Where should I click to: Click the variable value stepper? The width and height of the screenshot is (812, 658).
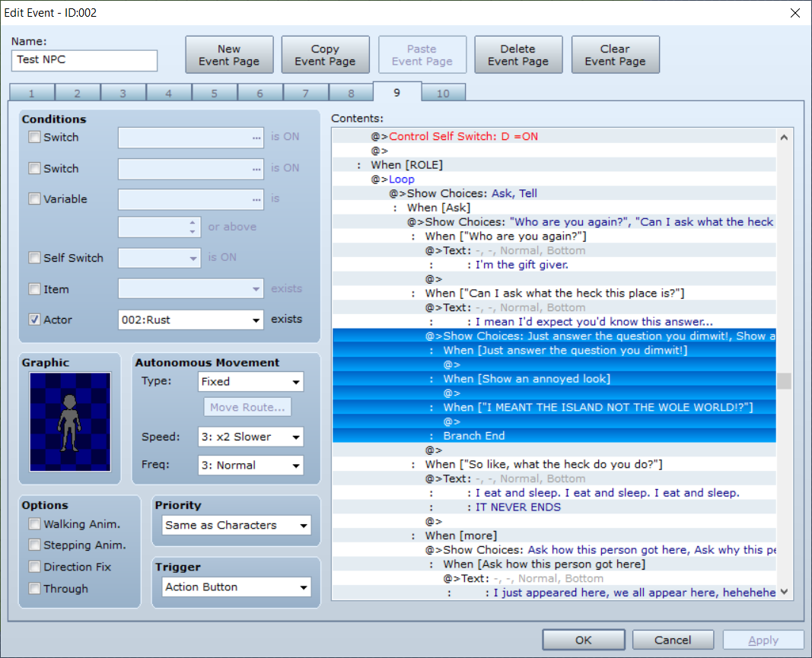pyautogui.click(x=193, y=227)
